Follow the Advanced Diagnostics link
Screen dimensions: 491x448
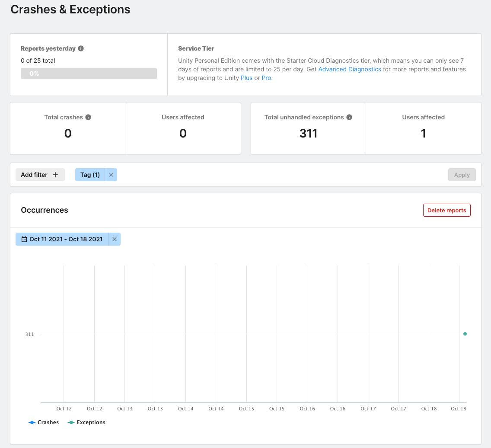(350, 69)
